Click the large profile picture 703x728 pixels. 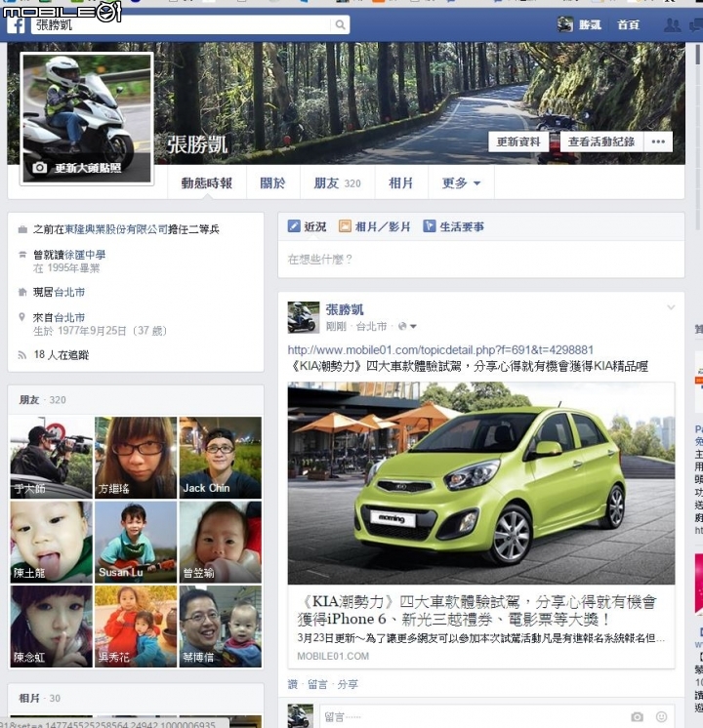click(x=87, y=118)
